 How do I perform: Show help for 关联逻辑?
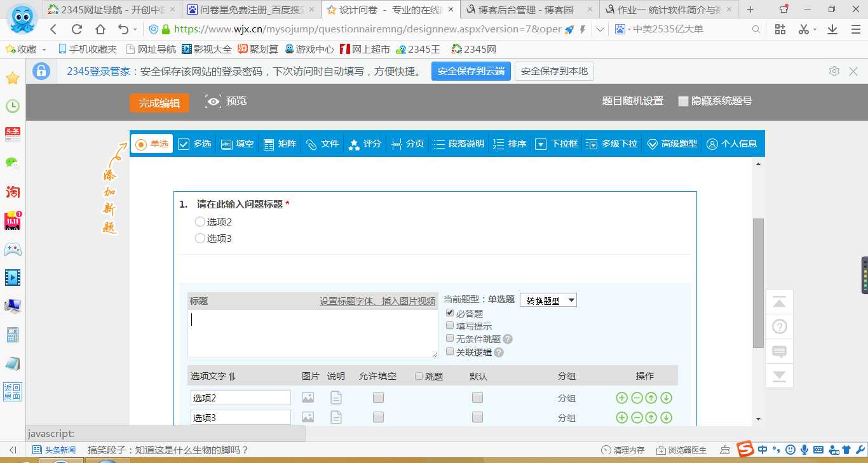click(x=499, y=352)
